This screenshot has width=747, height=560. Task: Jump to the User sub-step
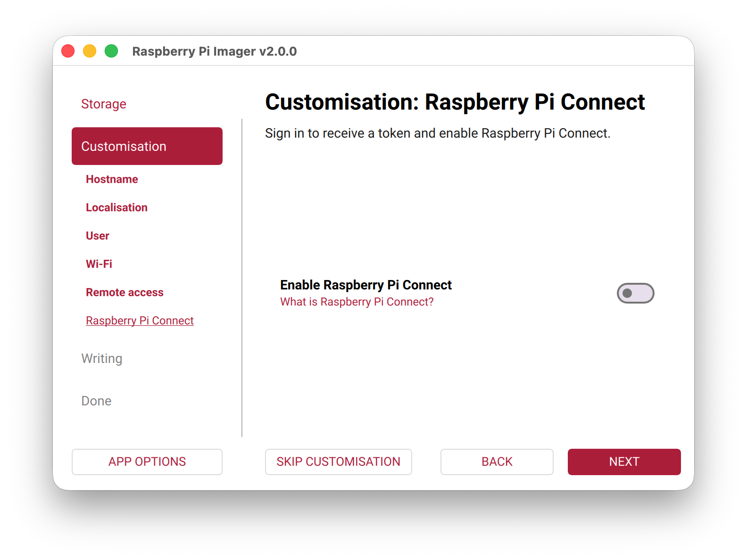[98, 236]
